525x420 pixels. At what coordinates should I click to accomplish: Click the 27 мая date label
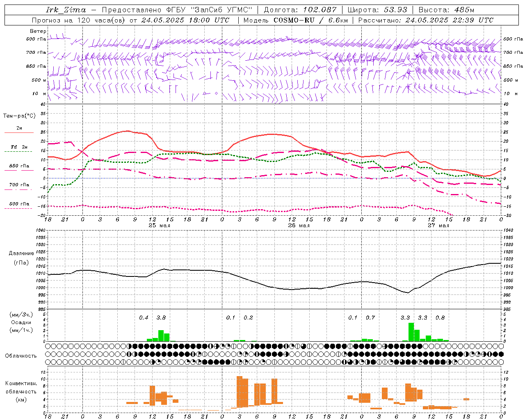click(x=438, y=225)
